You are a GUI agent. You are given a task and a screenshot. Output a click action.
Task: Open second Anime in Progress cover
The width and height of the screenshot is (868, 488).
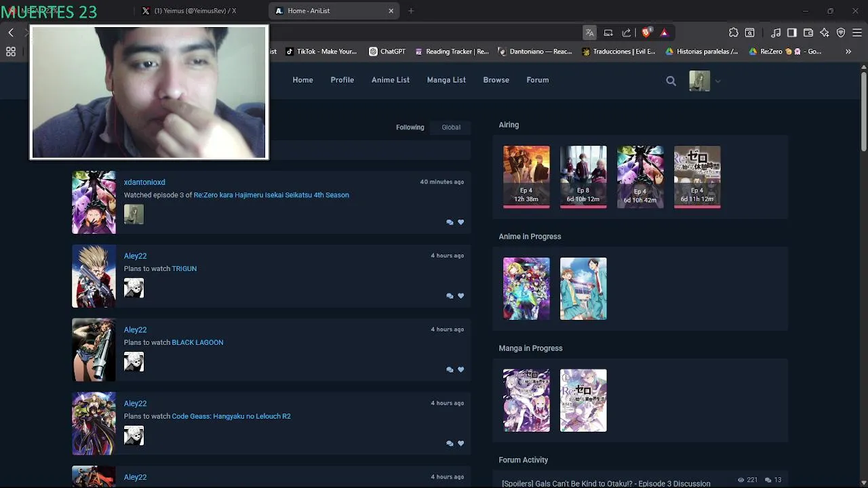click(x=583, y=289)
